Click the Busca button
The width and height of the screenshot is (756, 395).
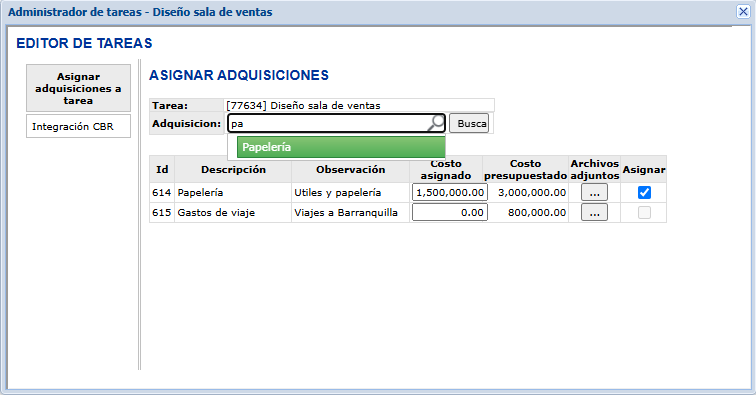tap(469, 123)
